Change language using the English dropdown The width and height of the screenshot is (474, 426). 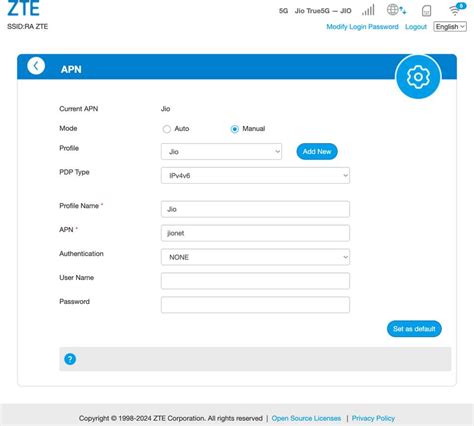pyautogui.click(x=450, y=27)
